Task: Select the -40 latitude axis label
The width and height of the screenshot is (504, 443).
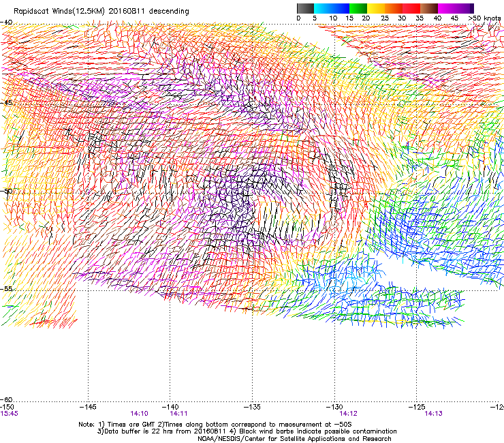Action: tap(6, 22)
